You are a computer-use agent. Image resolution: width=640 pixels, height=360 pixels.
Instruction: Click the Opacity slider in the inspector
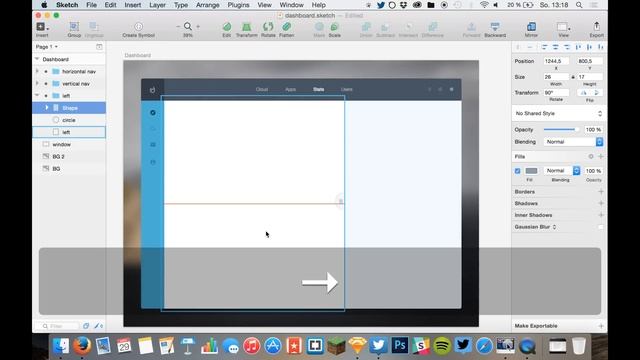click(561, 129)
